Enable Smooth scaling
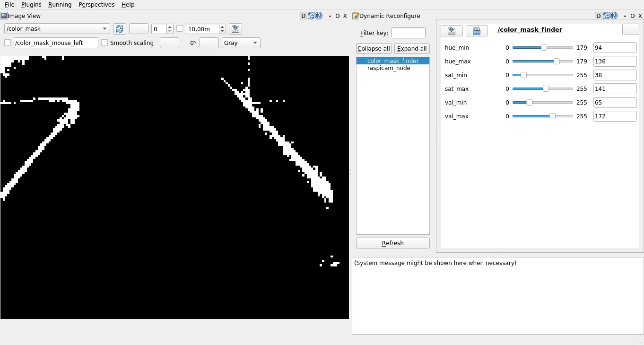644x345 pixels. 104,43
